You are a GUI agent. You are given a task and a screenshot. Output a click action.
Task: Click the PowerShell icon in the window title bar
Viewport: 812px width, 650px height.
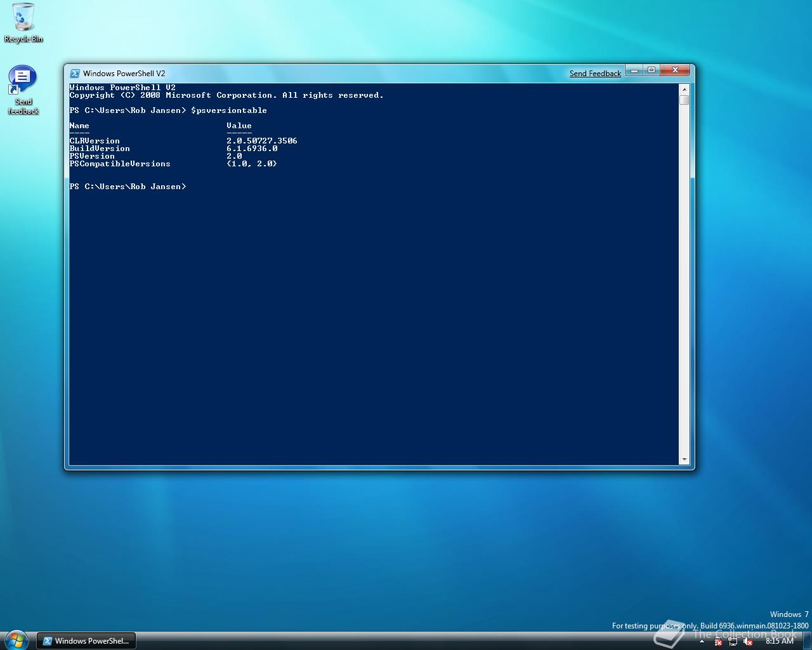tap(75, 74)
